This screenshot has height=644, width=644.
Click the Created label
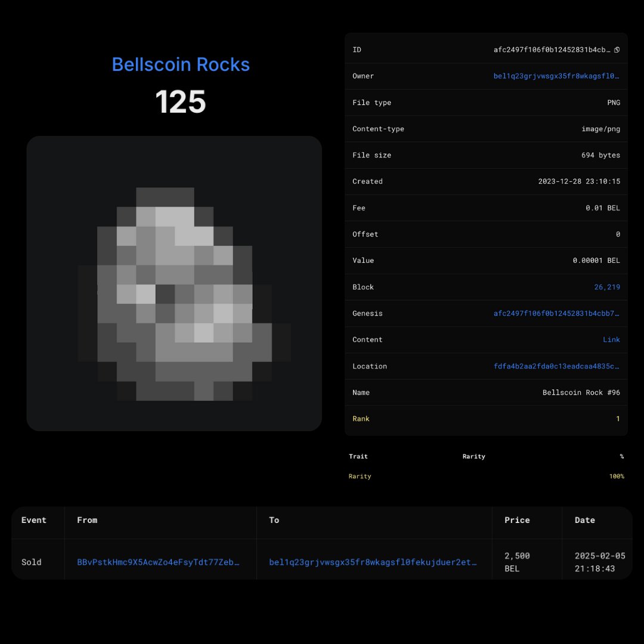point(367,181)
